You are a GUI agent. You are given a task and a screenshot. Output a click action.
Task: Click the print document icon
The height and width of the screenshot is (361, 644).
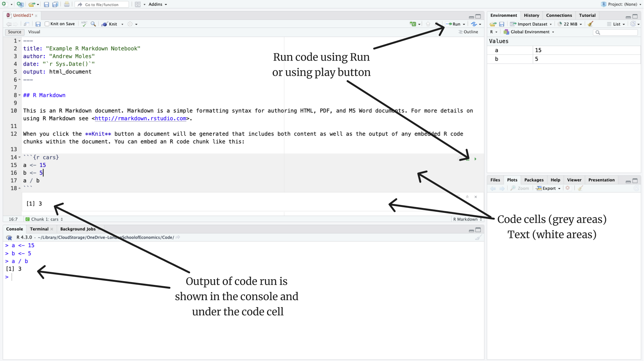pyautogui.click(x=67, y=4)
